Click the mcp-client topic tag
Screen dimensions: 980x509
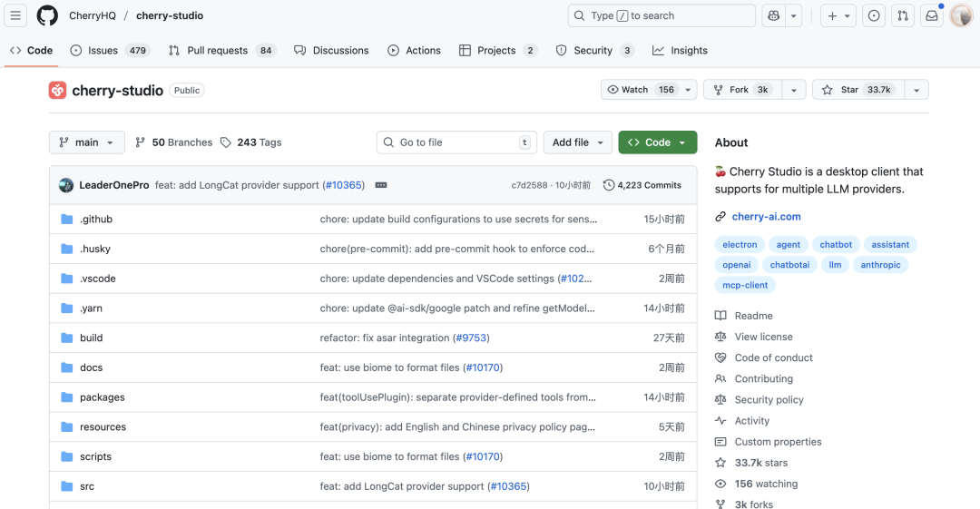click(745, 285)
